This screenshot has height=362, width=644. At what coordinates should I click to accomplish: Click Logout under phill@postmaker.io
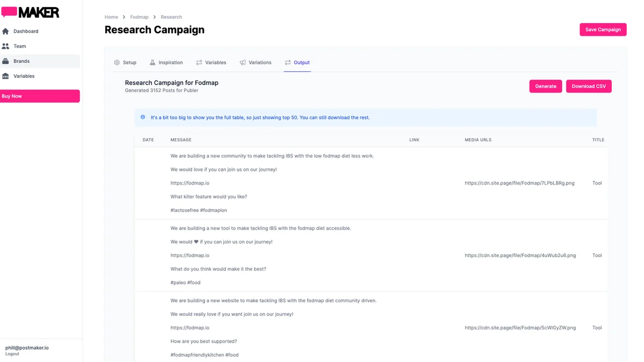[x=12, y=353]
